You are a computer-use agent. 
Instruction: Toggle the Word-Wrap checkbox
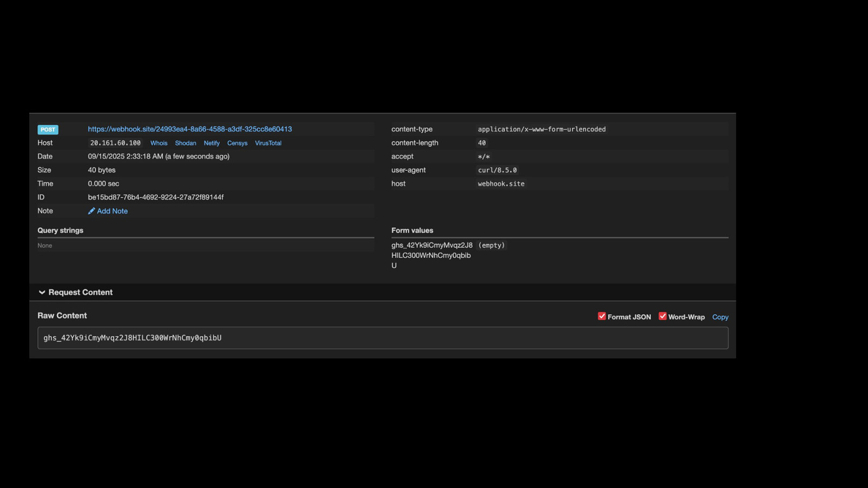click(x=662, y=316)
